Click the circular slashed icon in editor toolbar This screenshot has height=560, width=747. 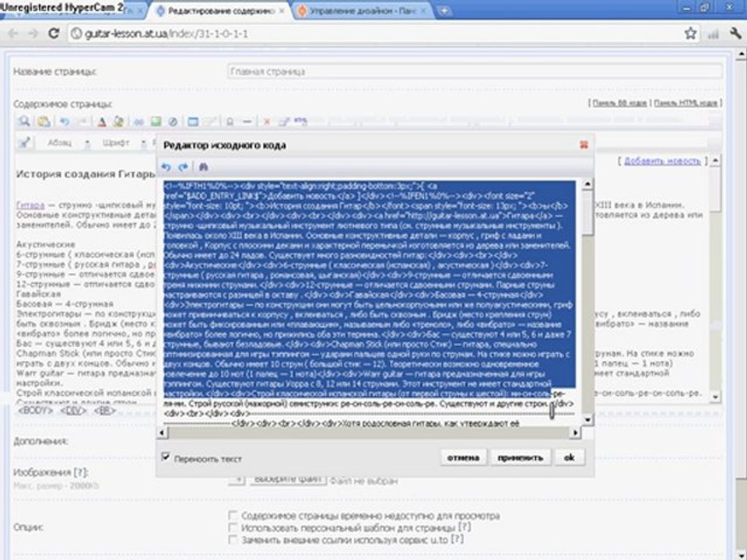173,122
